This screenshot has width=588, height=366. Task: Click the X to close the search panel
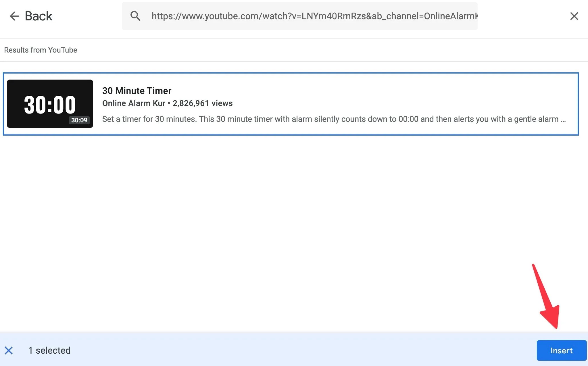coord(574,16)
